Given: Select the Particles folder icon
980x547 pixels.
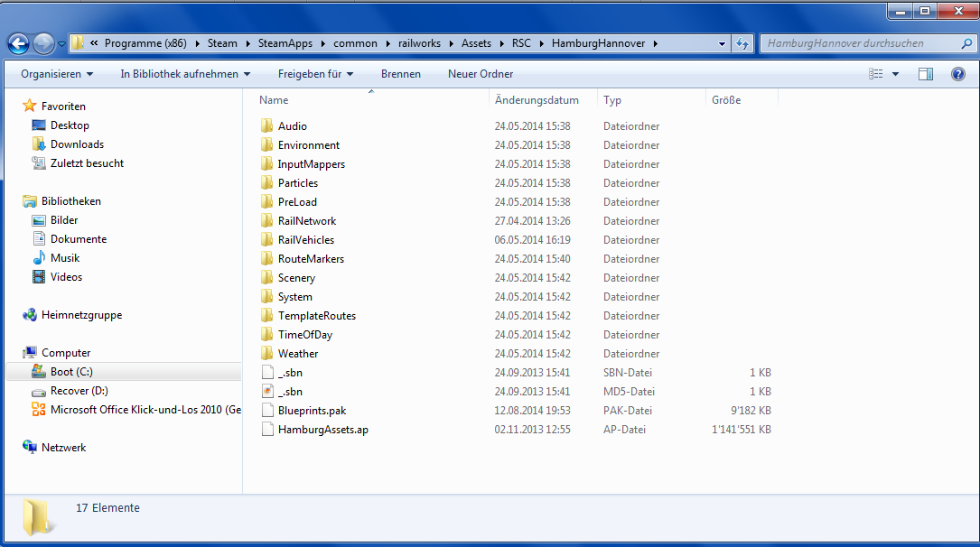Looking at the screenshot, I should coord(266,182).
